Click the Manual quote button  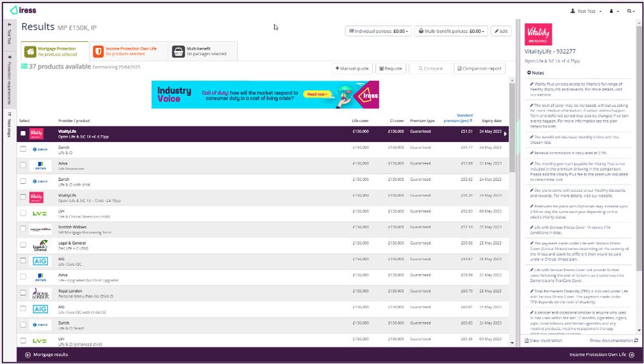352,68
